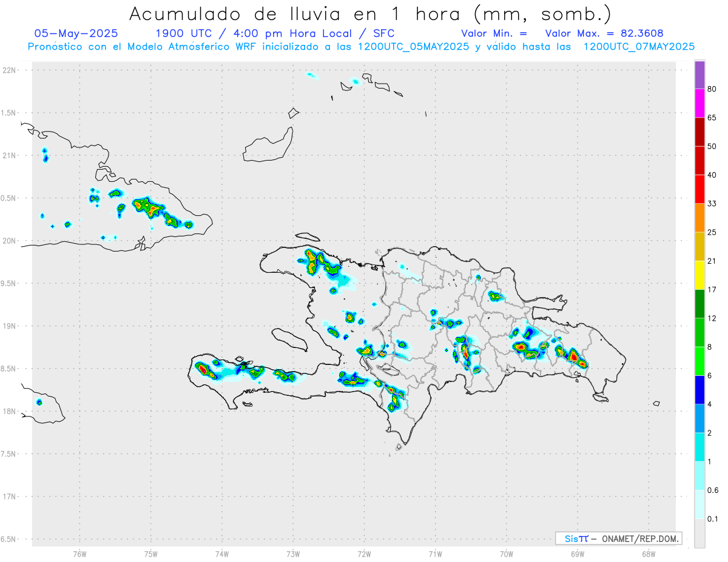Image resolution: width=728 pixels, height=562 pixels.
Task: Click the legend value '21'
Action: pos(712,261)
